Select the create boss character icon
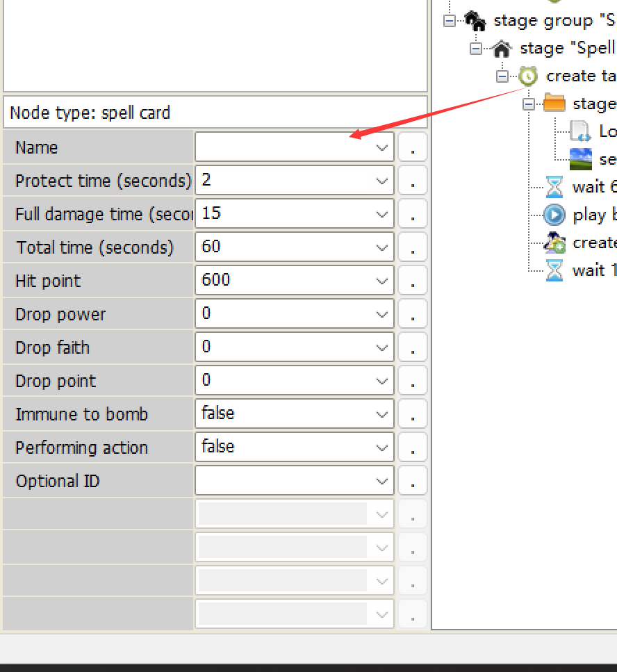The height and width of the screenshot is (672, 617). (554, 243)
